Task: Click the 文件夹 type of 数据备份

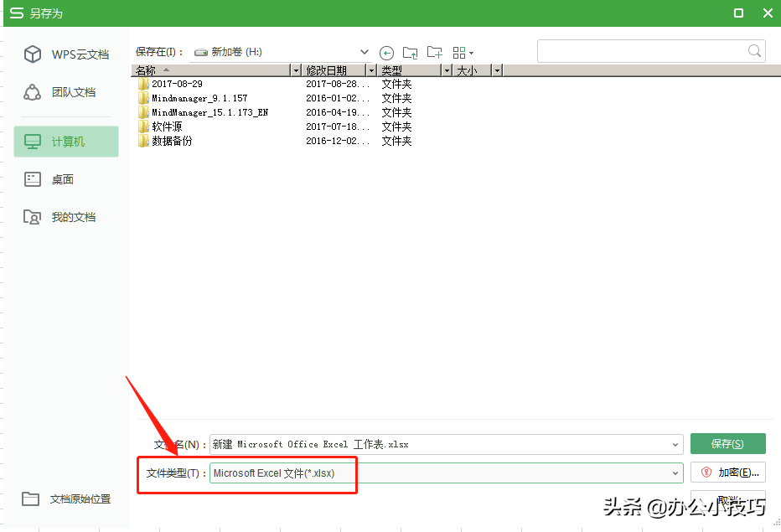Action: [396, 141]
